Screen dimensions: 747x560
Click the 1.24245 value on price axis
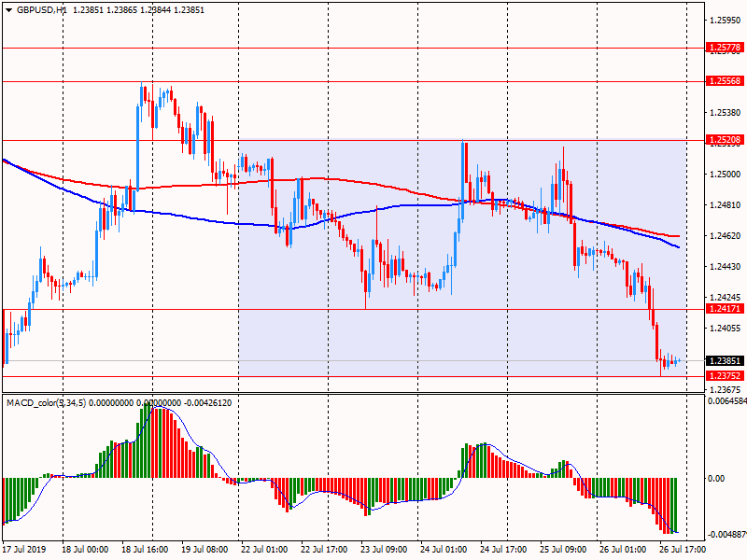[x=726, y=297]
